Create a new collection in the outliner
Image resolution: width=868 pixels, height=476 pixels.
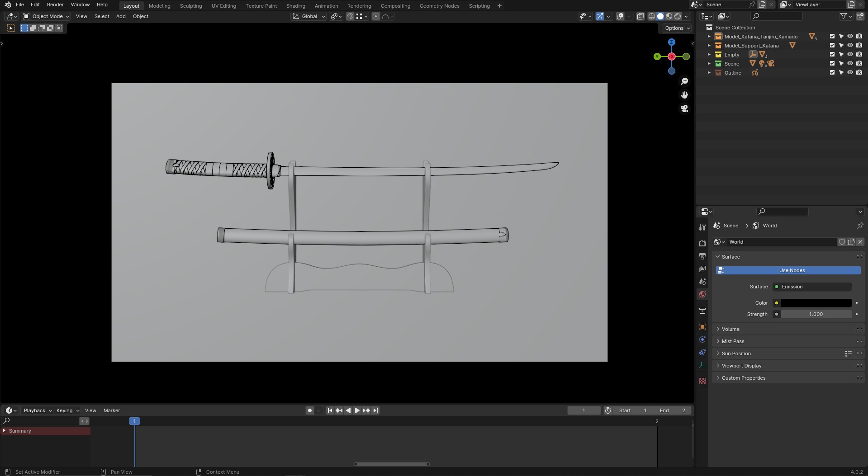(x=860, y=16)
